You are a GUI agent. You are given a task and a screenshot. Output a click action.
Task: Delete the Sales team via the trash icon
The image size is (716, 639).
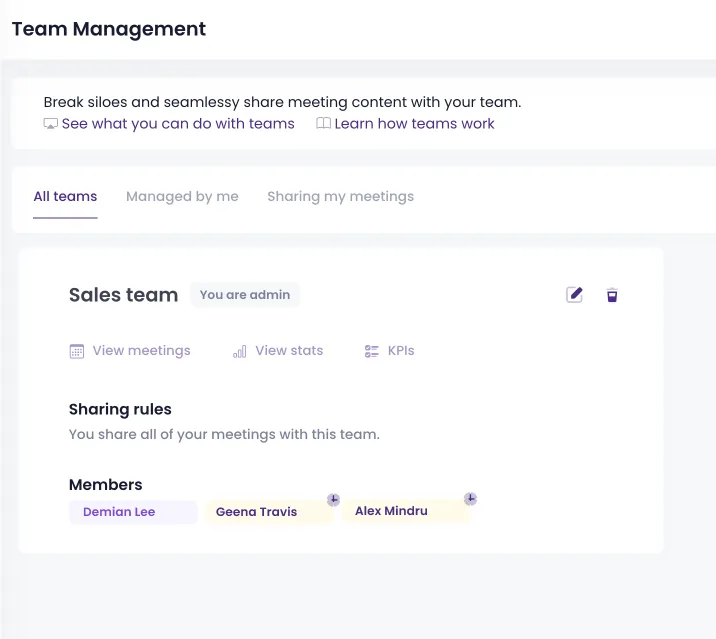click(x=612, y=295)
